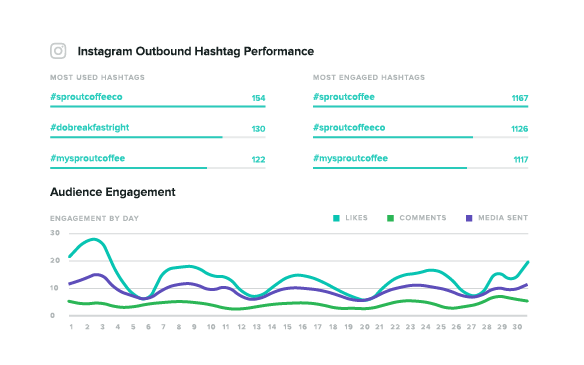Click the green Comments line near day 29
This screenshot has height=365, width=584.
pyautogui.click(x=500, y=297)
